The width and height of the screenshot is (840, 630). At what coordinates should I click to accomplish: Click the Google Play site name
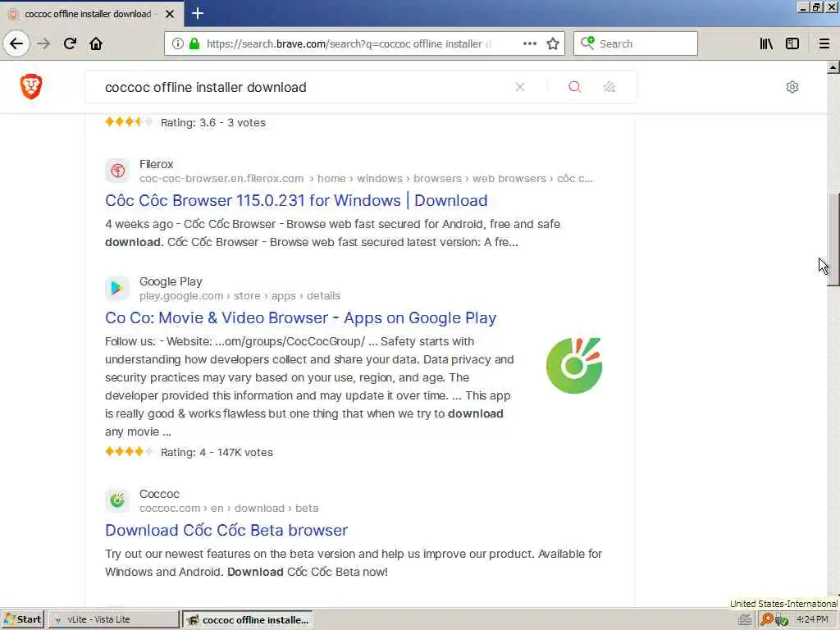171,281
